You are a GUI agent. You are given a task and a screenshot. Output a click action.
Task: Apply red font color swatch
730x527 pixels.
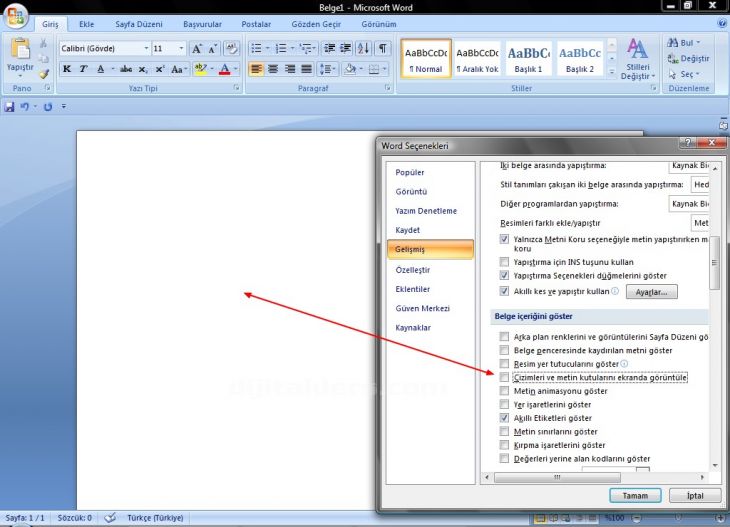click(x=225, y=69)
